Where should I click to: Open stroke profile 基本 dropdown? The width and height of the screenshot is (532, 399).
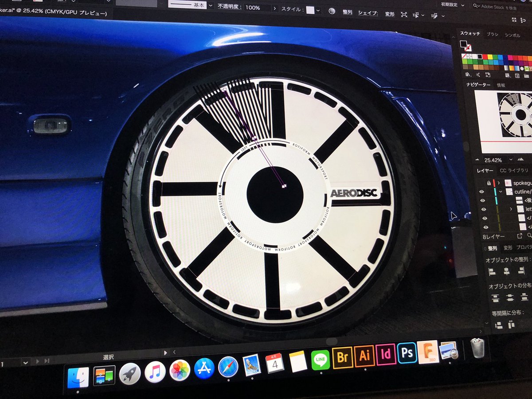click(210, 5)
